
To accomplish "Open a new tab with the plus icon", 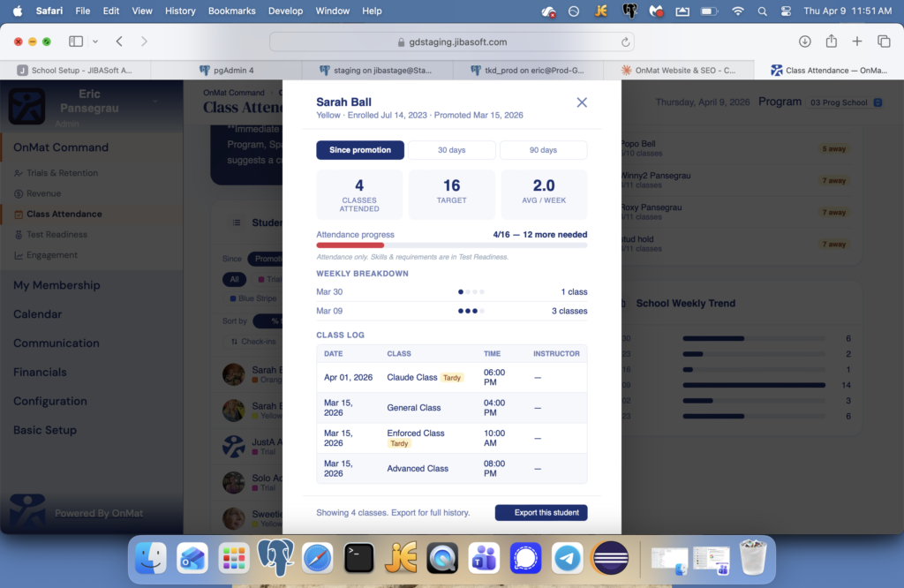I will (856, 41).
